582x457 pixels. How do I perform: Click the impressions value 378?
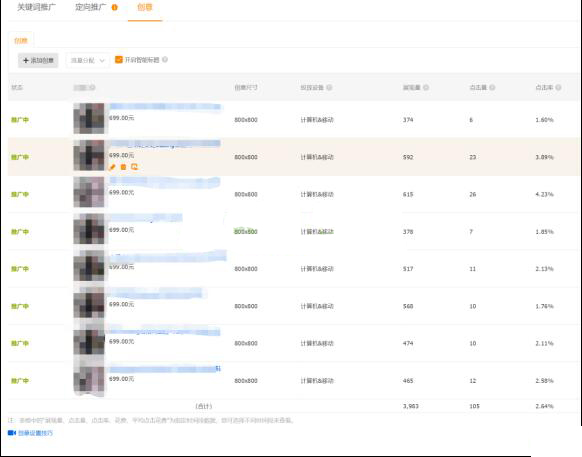coord(408,232)
